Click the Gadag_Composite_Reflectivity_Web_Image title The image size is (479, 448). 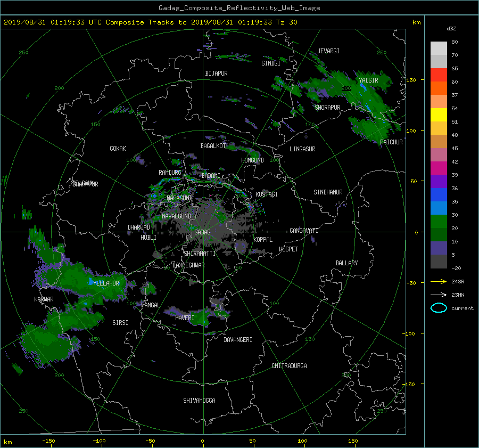(239, 8)
